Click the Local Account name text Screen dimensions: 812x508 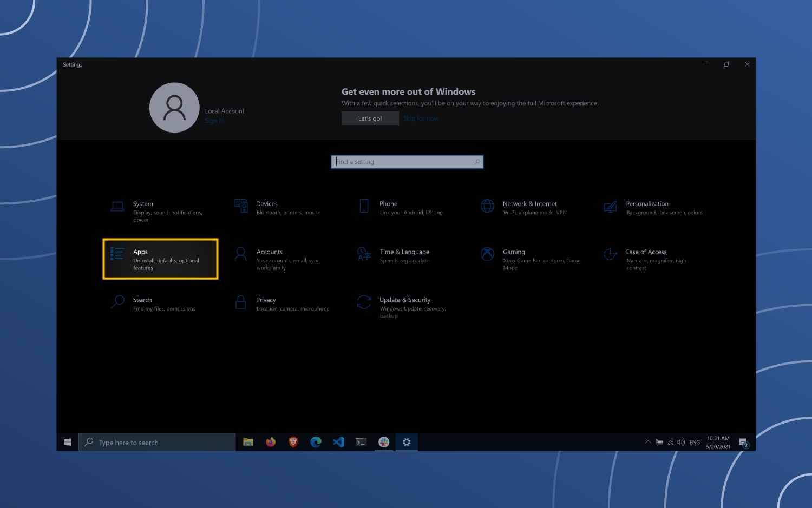coord(225,111)
